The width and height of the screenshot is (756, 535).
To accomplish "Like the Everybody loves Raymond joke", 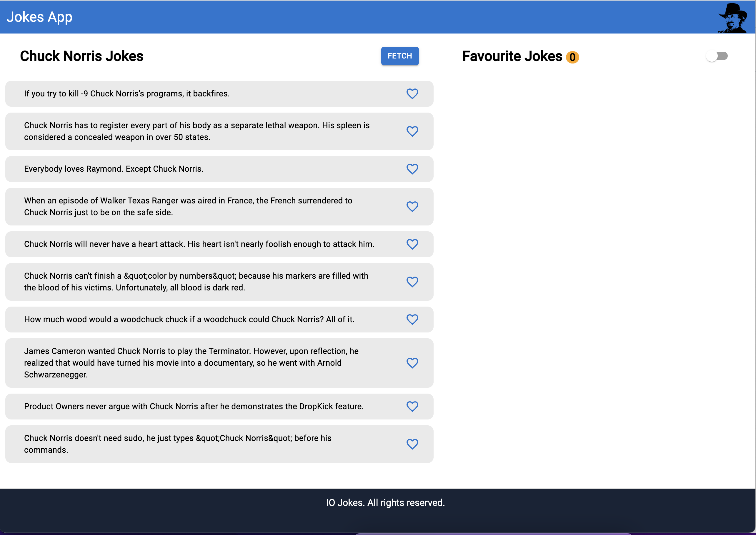I will coord(412,169).
